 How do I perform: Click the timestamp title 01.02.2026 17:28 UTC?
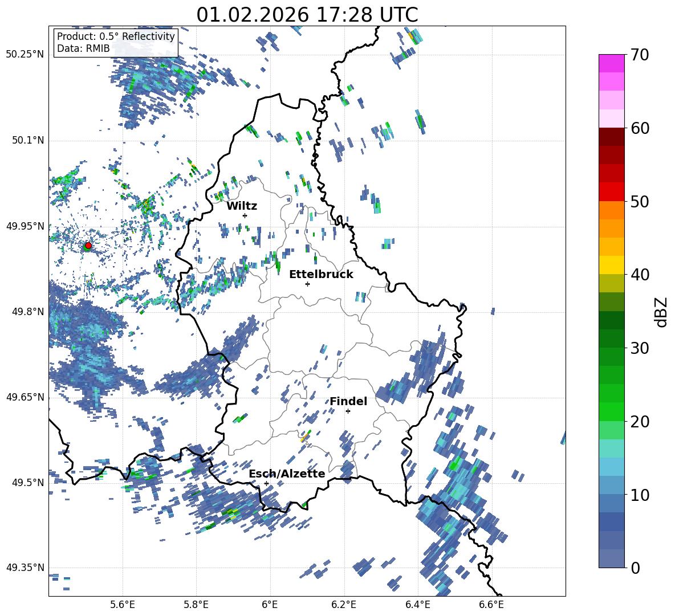pyautogui.click(x=307, y=15)
